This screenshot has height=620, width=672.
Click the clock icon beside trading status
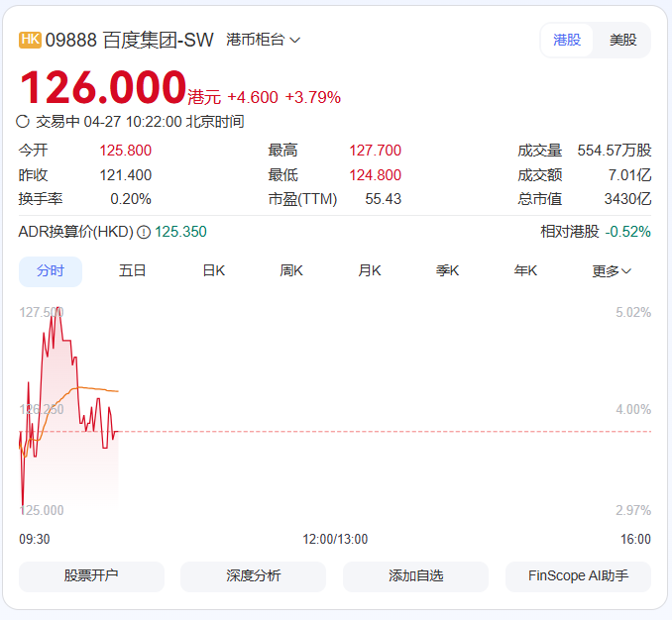(24, 122)
